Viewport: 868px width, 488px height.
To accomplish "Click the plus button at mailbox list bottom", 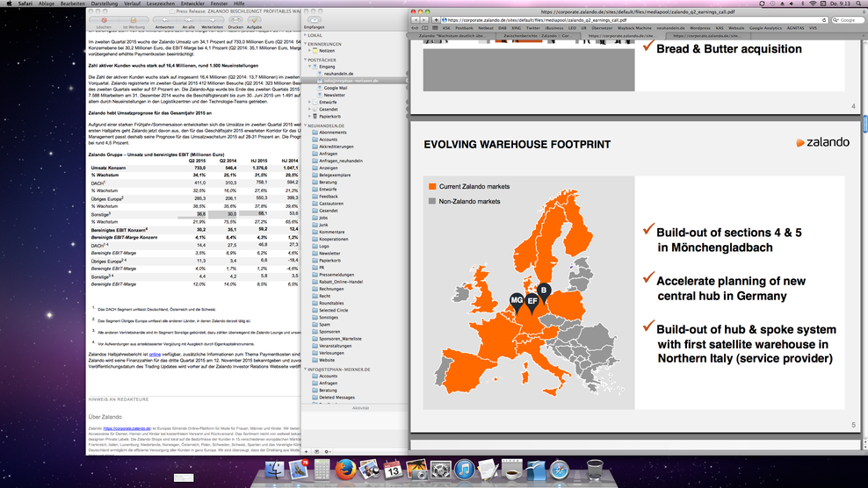I will pos(306,451).
